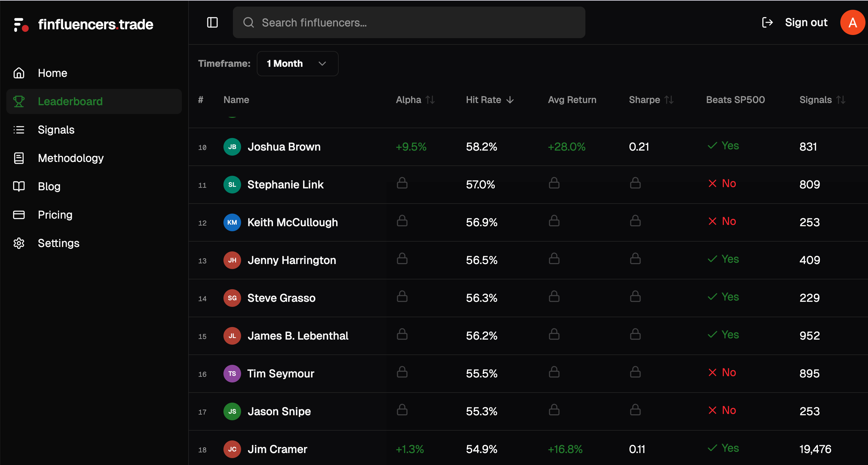Toggle Sharpe column sort order

(668, 100)
